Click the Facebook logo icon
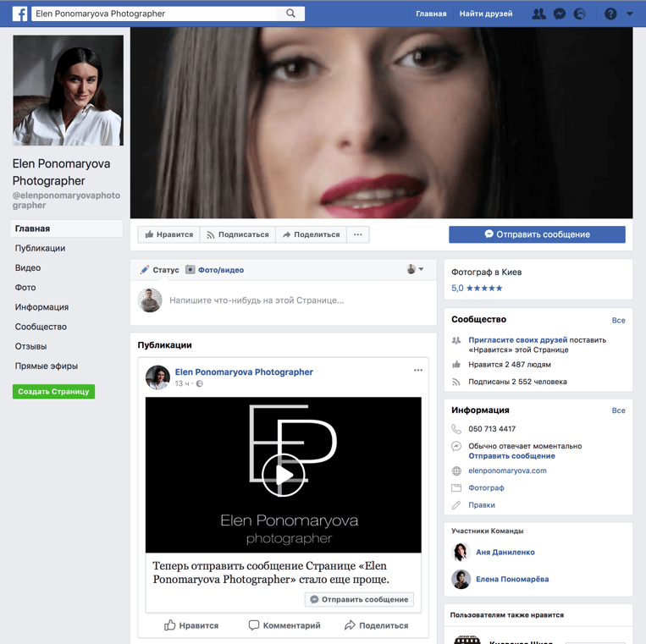Image resolution: width=646 pixels, height=644 pixels. 19,14
